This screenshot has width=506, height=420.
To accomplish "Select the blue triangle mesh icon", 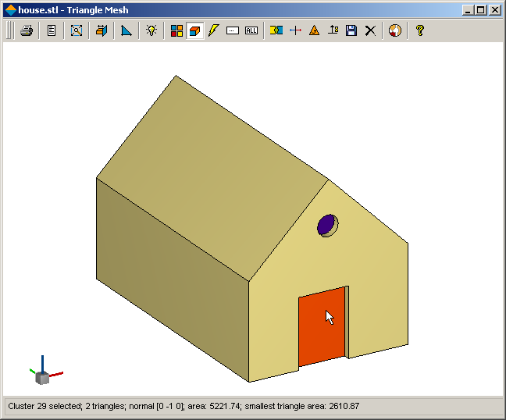I will (x=126, y=30).
